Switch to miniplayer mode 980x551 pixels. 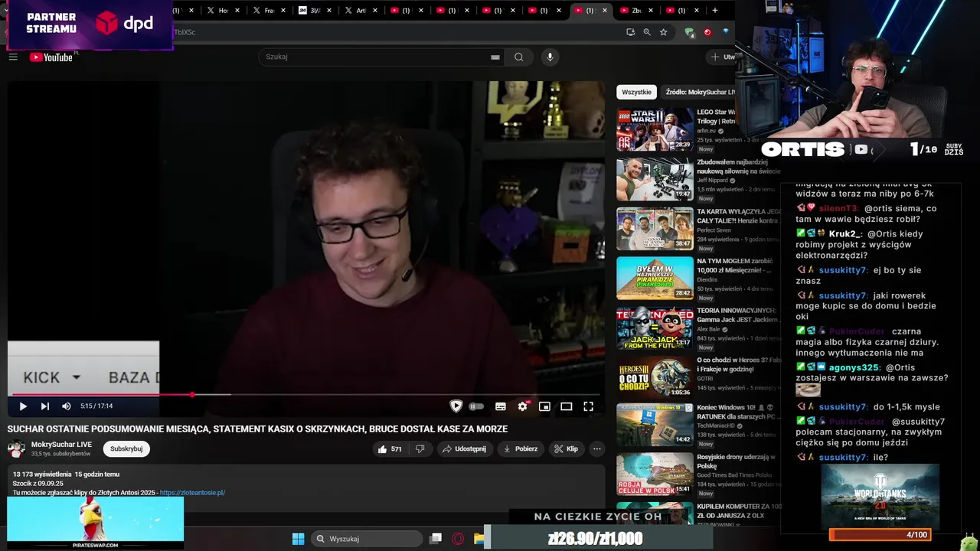(544, 406)
